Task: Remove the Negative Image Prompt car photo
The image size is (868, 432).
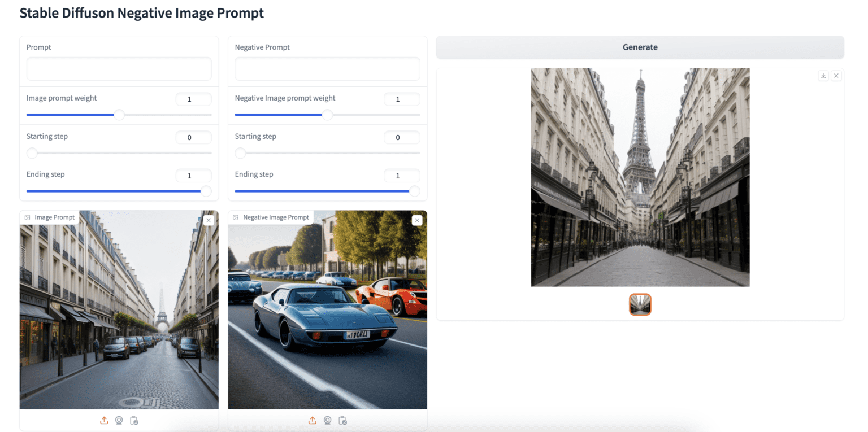Action: coord(417,220)
